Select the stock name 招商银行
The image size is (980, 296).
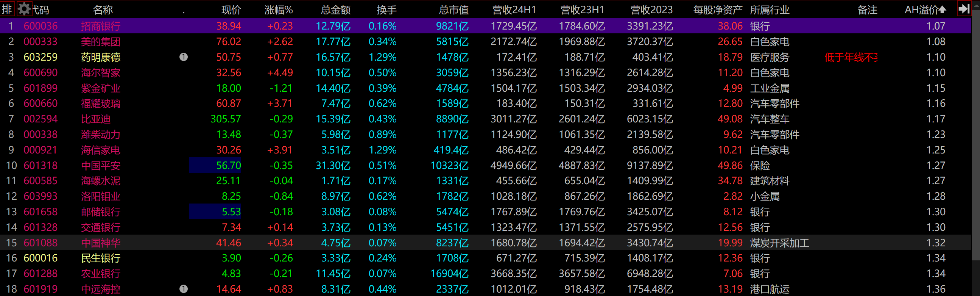[x=100, y=26]
